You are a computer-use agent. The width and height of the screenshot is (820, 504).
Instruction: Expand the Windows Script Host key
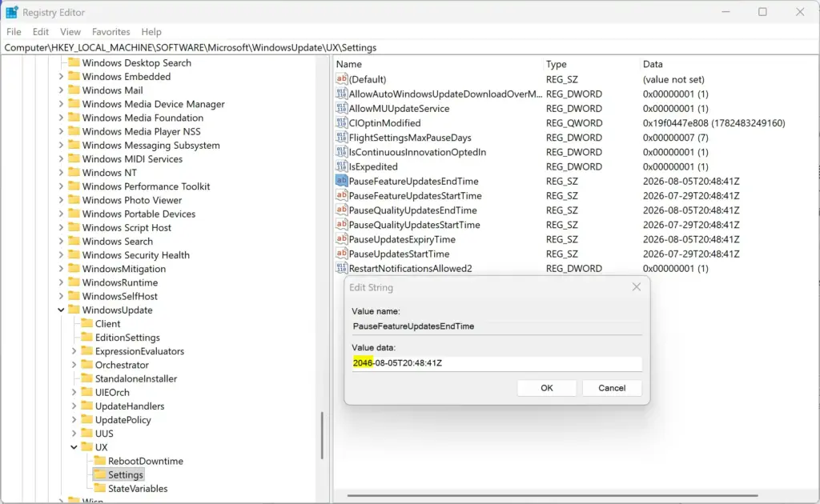coord(61,227)
